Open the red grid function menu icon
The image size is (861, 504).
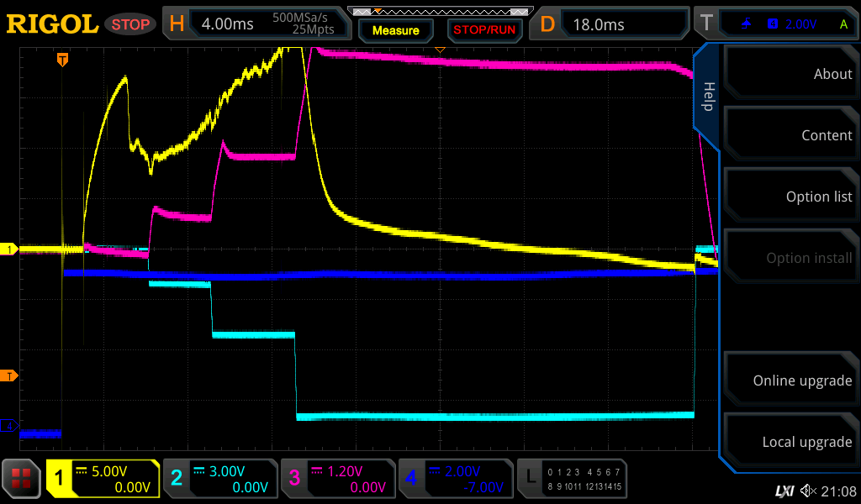click(22, 479)
